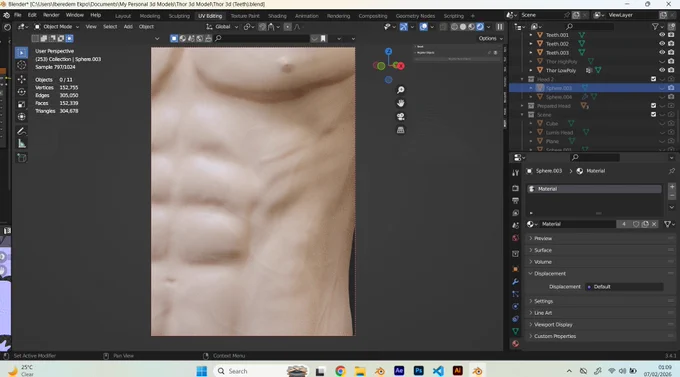Open the Render menu

pos(51,15)
